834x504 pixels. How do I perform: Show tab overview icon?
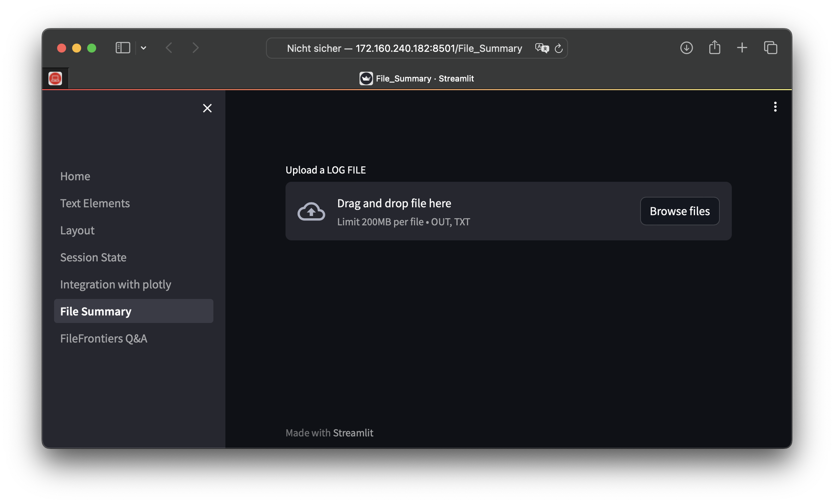[x=771, y=48]
